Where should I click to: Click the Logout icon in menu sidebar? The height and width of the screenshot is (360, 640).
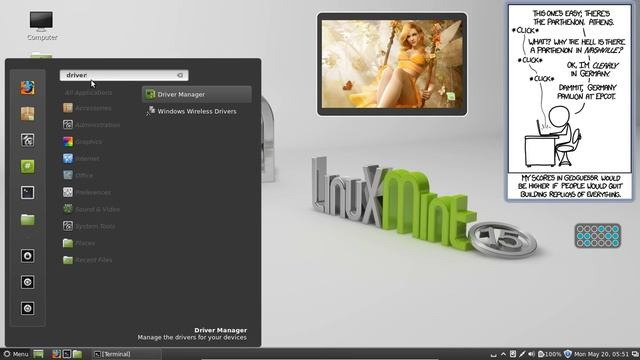pos(27,282)
